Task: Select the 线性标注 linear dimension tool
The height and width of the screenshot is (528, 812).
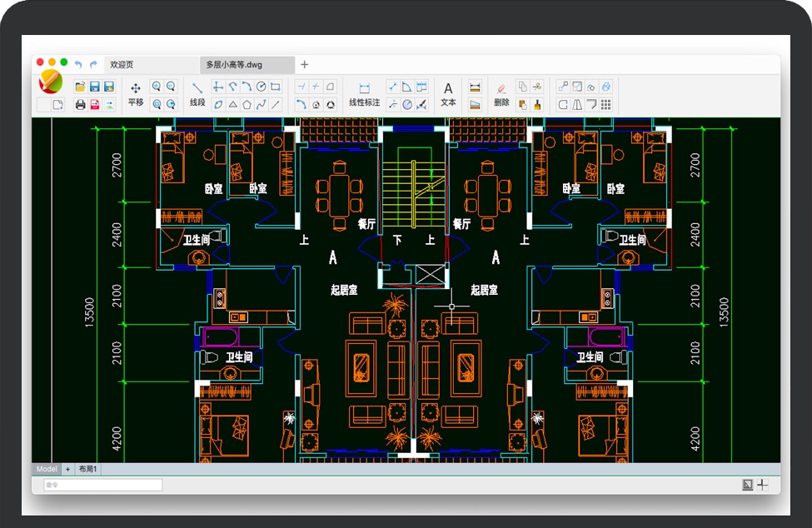Action: pos(364,93)
